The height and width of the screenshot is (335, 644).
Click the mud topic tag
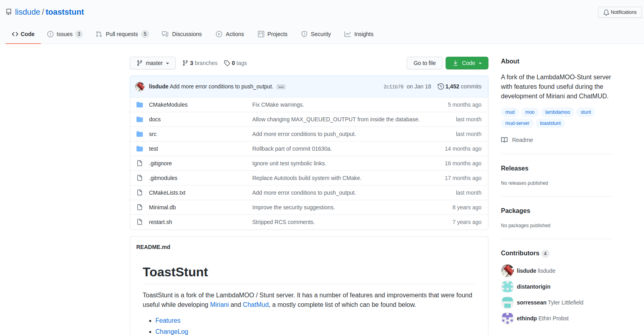[x=510, y=112]
